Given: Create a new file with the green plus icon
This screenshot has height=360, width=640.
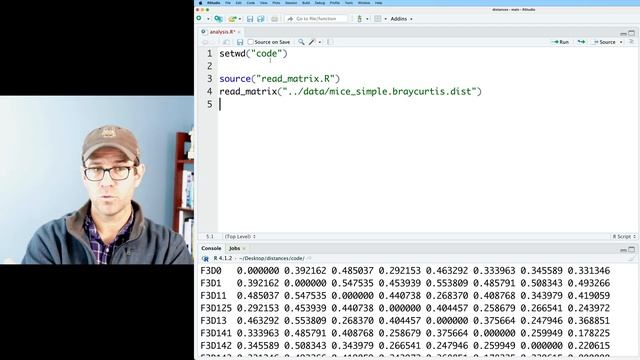Looking at the screenshot, I should pyautogui.click(x=199, y=18).
